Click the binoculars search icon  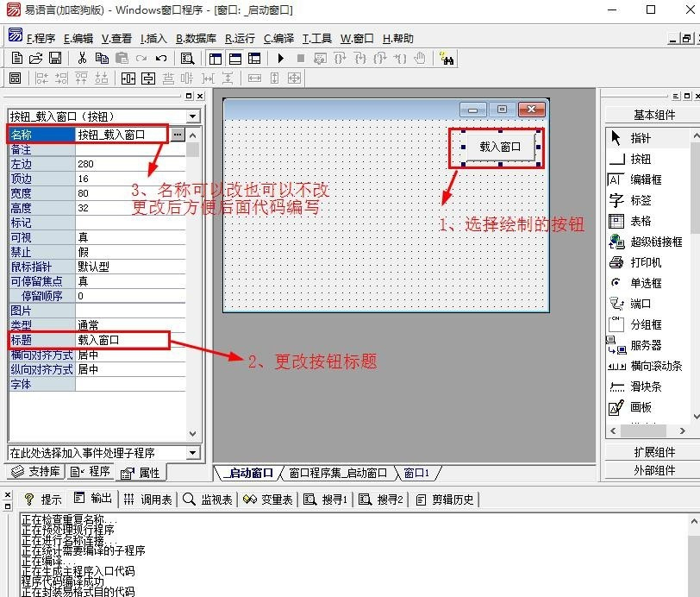pos(447,58)
